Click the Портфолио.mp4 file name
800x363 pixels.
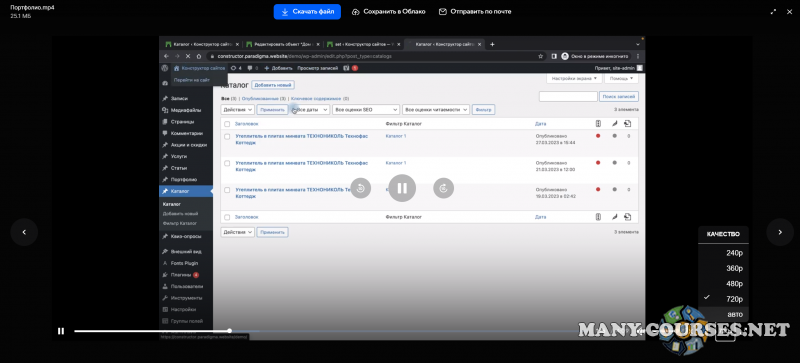pyautogui.click(x=32, y=8)
